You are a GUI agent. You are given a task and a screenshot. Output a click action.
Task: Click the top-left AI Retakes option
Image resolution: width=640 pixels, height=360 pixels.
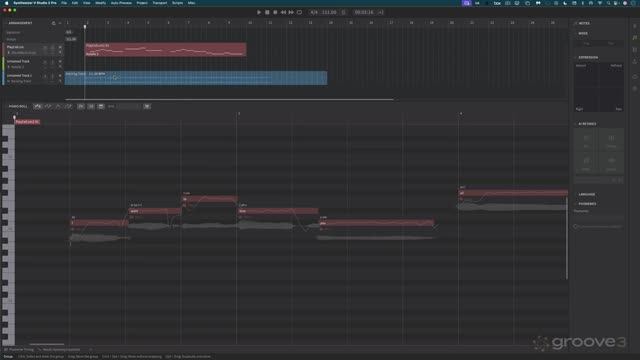pos(586,140)
